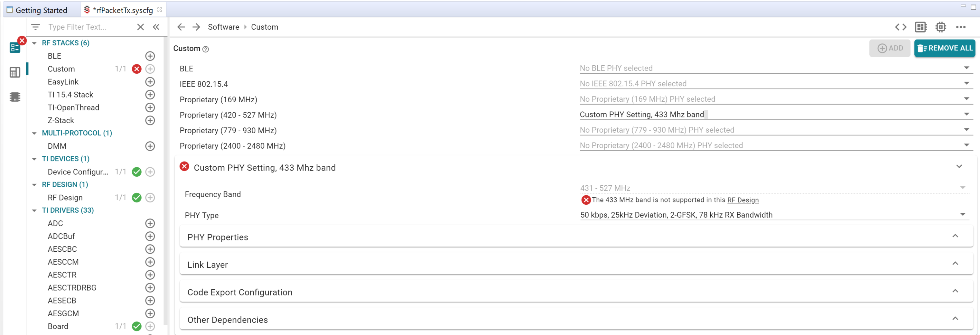Click the REMOVE ALL button

point(945,48)
